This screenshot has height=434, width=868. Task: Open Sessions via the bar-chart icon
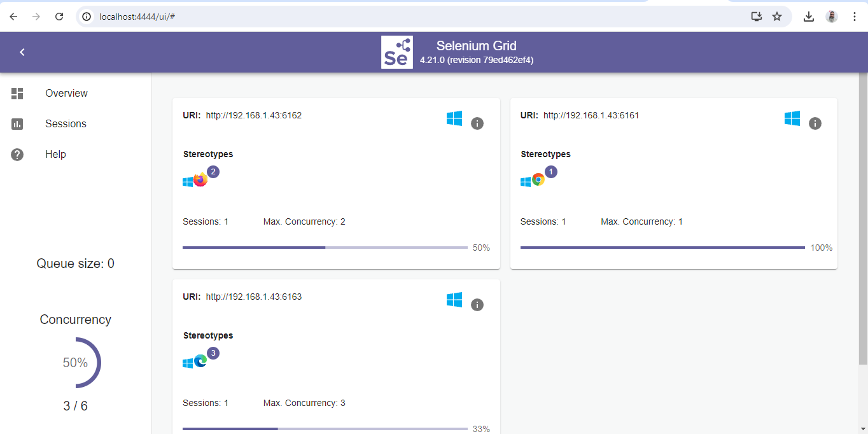pos(17,123)
